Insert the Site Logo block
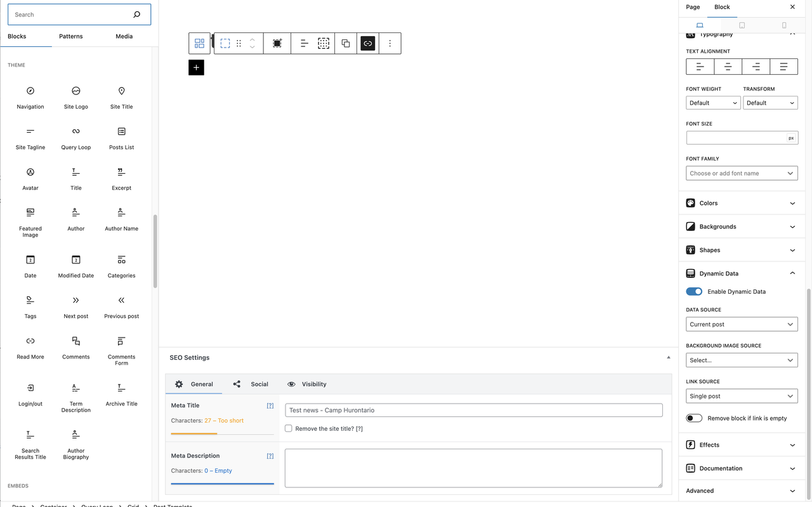The image size is (812, 507). tap(76, 98)
